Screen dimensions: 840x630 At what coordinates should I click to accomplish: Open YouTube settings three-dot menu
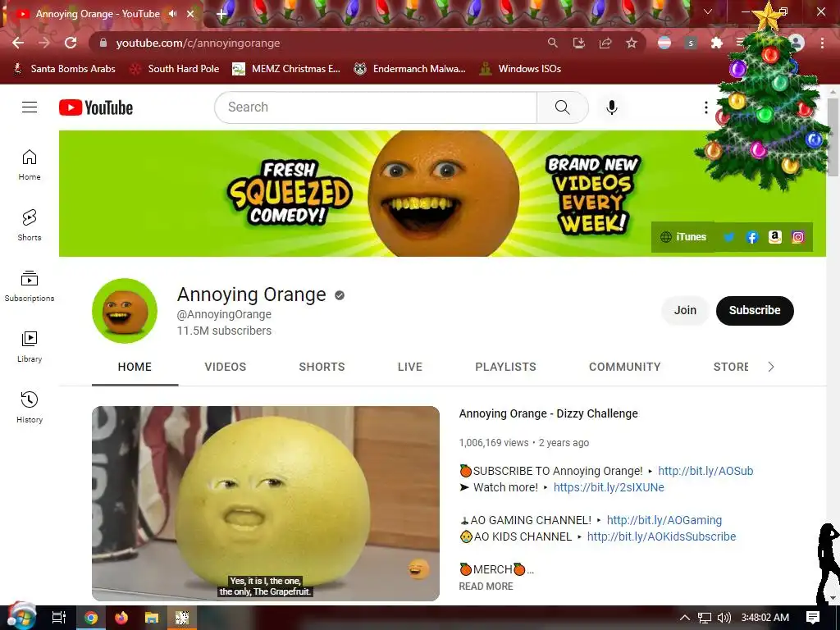click(x=706, y=107)
